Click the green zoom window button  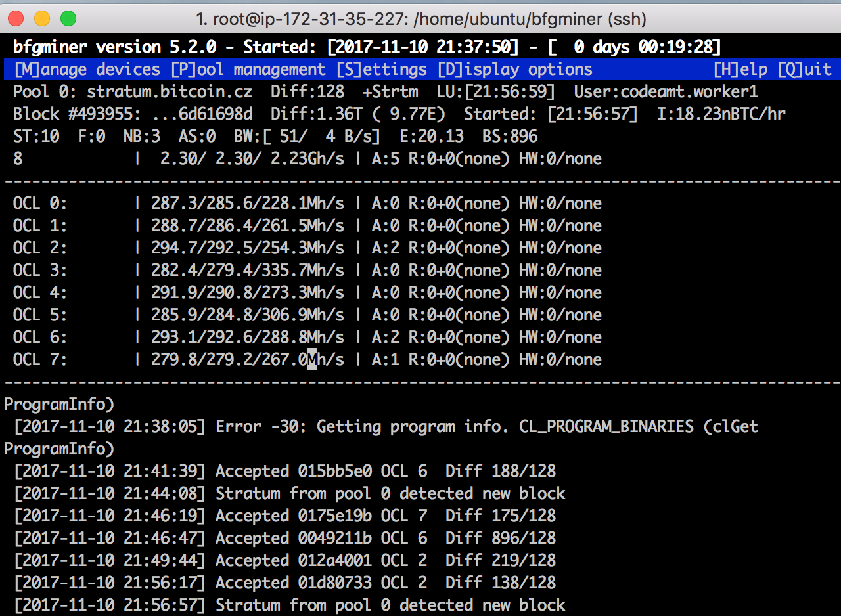coord(66,18)
